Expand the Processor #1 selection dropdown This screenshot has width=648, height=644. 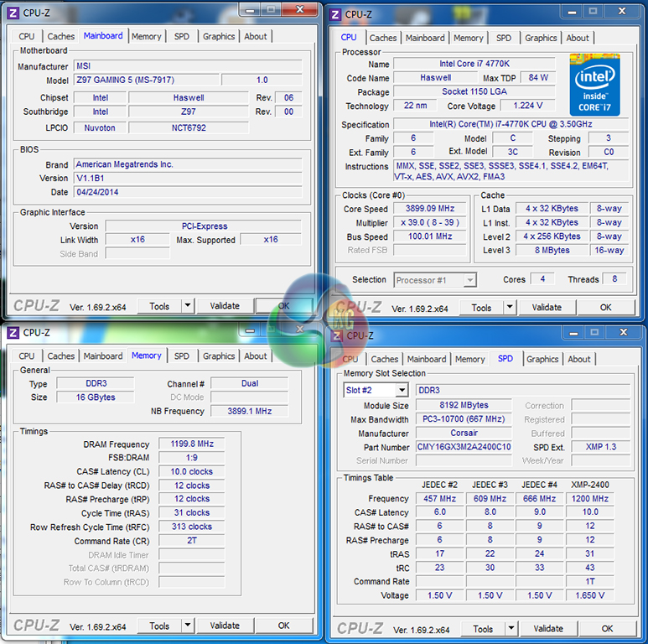(x=469, y=280)
